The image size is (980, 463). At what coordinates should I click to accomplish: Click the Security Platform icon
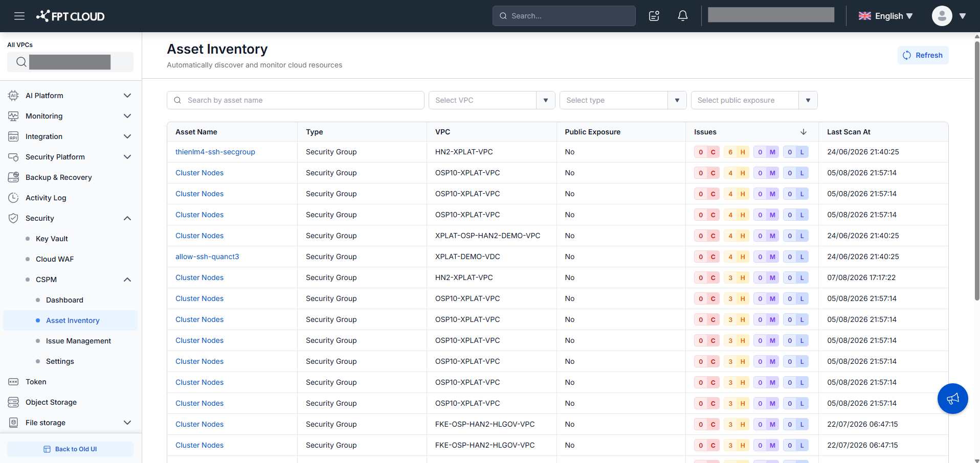click(x=14, y=157)
